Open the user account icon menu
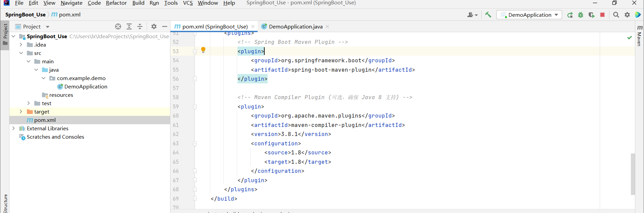Image resolution: width=644 pixels, height=213 pixels. click(x=472, y=15)
